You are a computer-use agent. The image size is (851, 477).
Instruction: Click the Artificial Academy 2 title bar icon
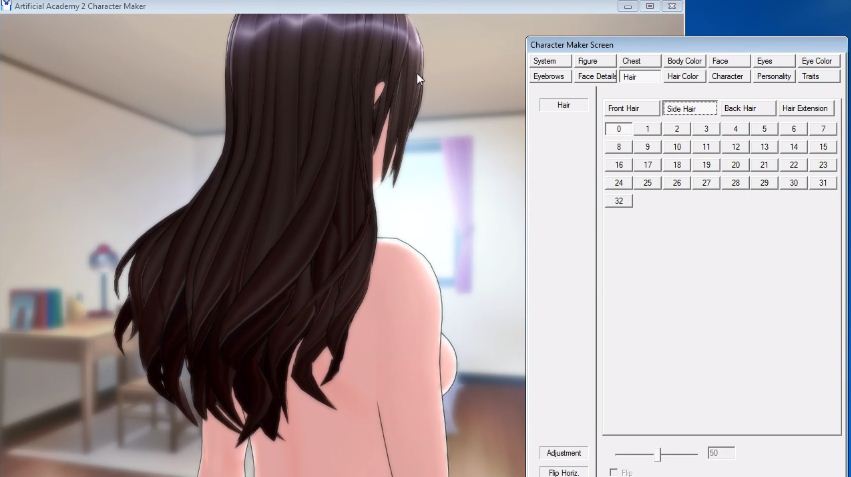coord(5,6)
